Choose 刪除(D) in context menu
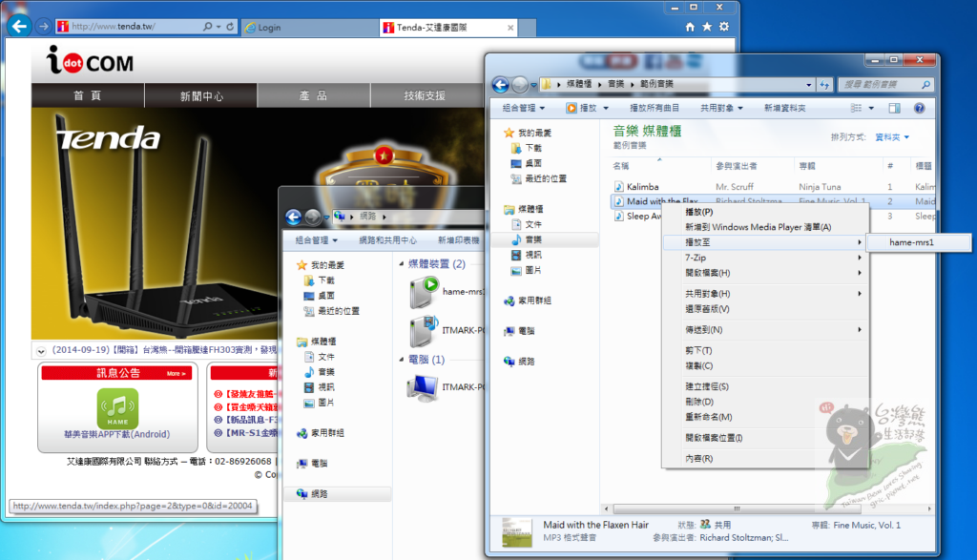Viewport: 977px width, 560px height. coord(765,402)
